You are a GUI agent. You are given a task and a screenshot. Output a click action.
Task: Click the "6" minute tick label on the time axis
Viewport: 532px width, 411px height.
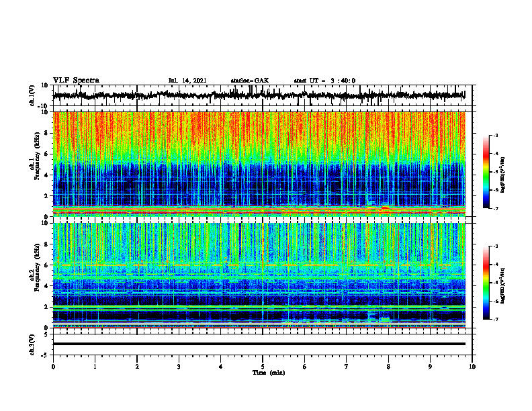point(305,367)
